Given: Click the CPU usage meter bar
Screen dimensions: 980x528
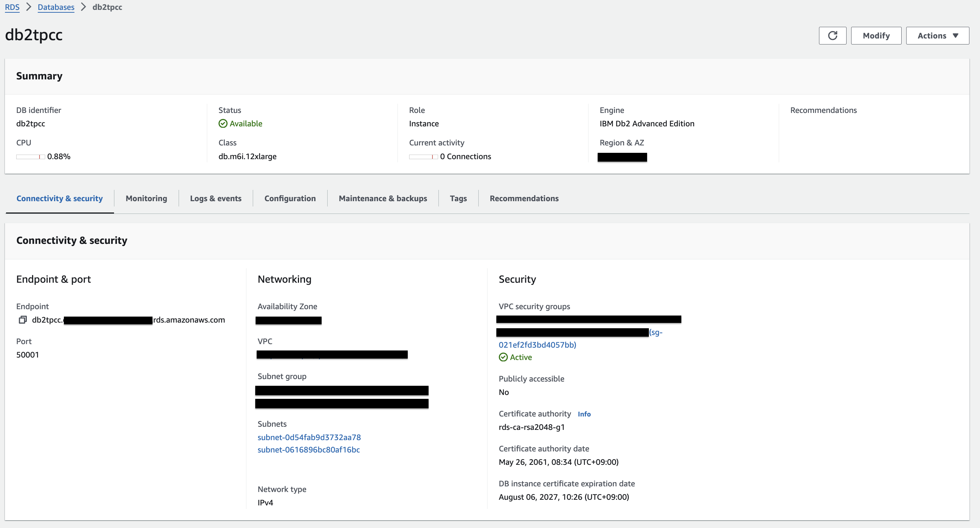Looking at the screenshot, I should coord(30,157).
